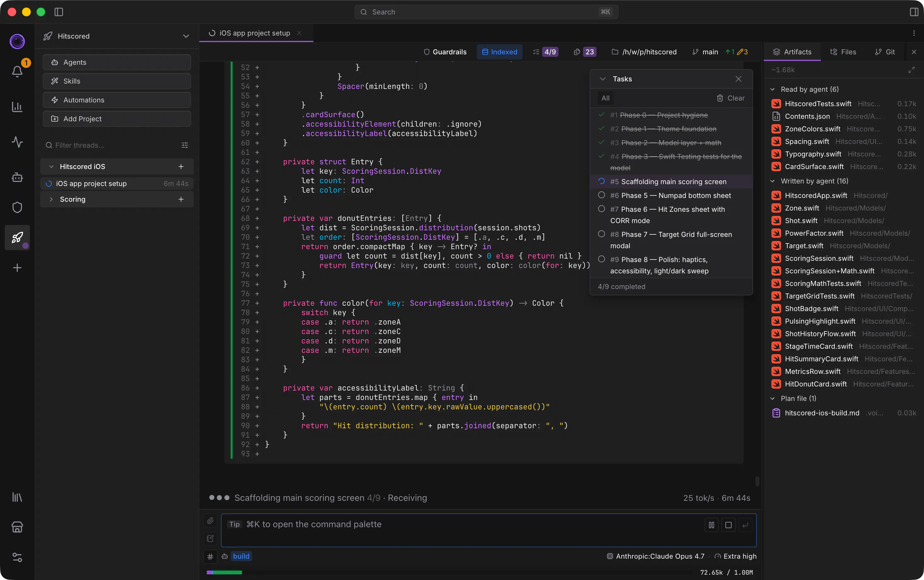Image resolution: width=924 pixels, height=580 pixels.
Task: Toggle task #8 Phase 7 Target Grid circle
Action: (x=602, y=234)
